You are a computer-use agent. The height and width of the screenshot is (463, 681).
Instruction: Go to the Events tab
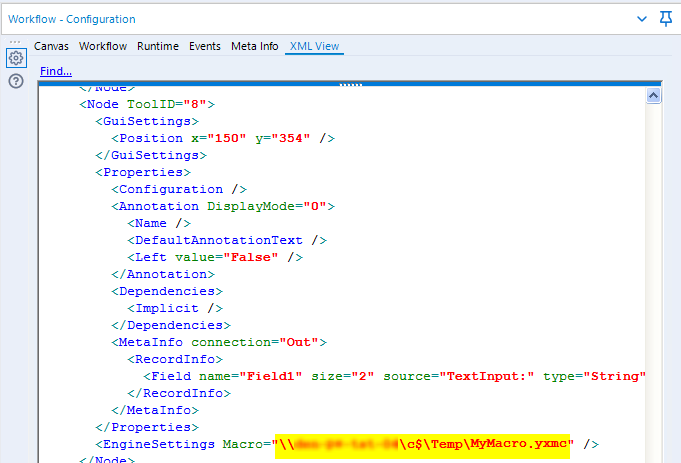pos(205,46)
